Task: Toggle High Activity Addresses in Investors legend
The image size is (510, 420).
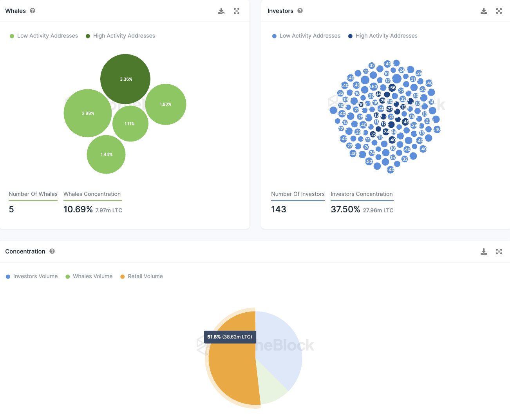Action: click(x=383, y=36)
